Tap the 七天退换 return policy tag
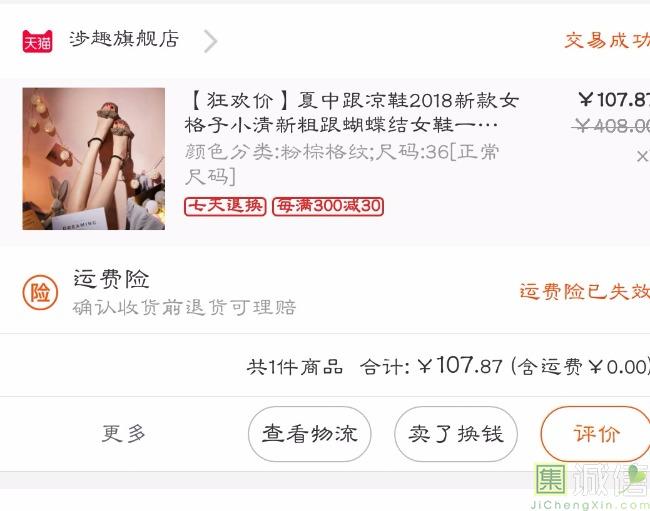 pos(225,206)
